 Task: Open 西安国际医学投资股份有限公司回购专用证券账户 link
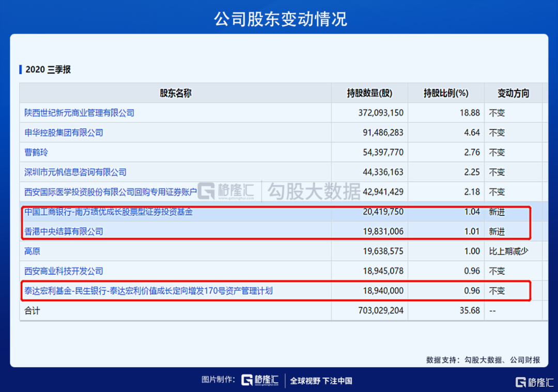111,192
